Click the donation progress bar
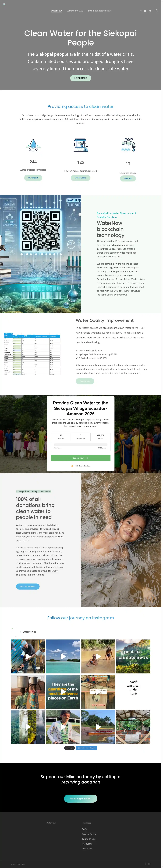The height and width of the screenshot is (868, 163). click(x=81, y=445)
